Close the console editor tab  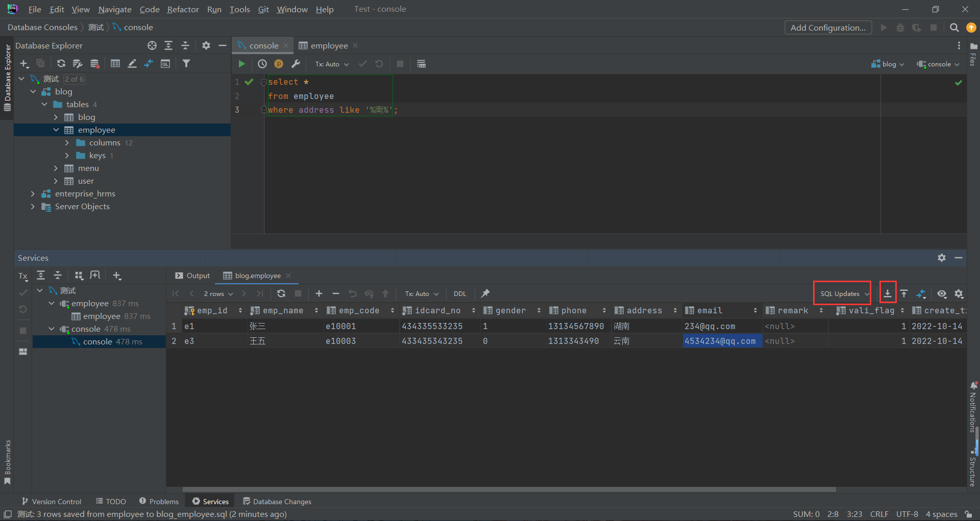[x=286, y=45]
